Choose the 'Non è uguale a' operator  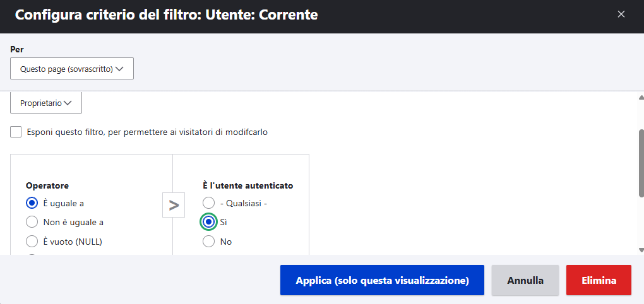click(32, 222)
